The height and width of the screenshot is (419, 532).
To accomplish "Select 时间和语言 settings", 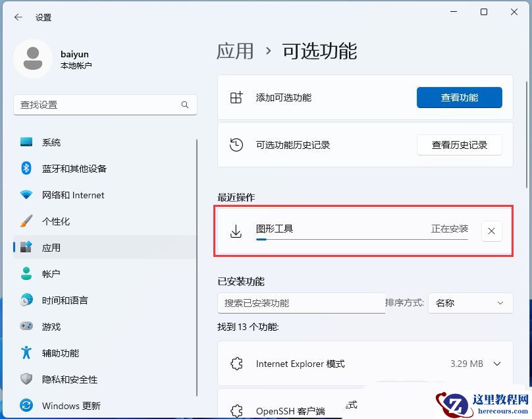I will tap(66, 300).
